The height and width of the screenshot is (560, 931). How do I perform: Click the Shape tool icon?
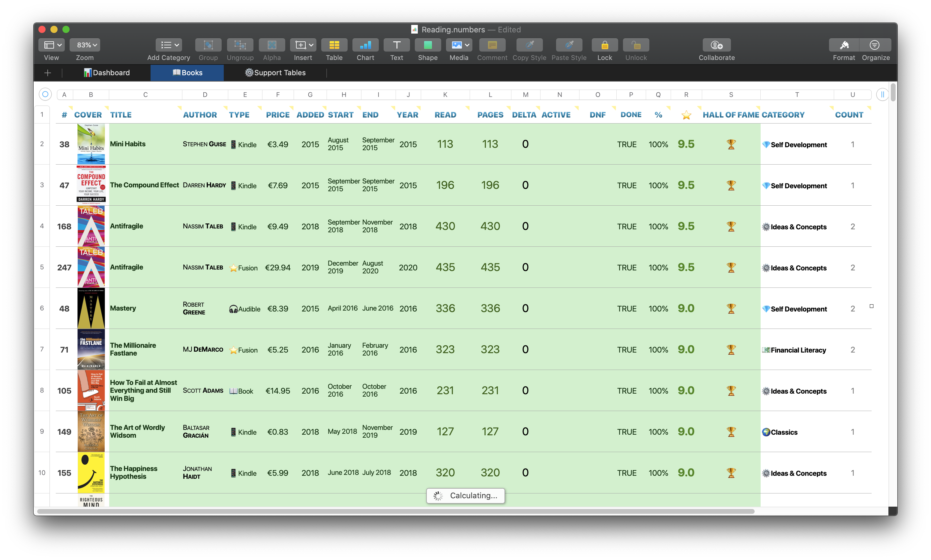[x=427, y=45]
